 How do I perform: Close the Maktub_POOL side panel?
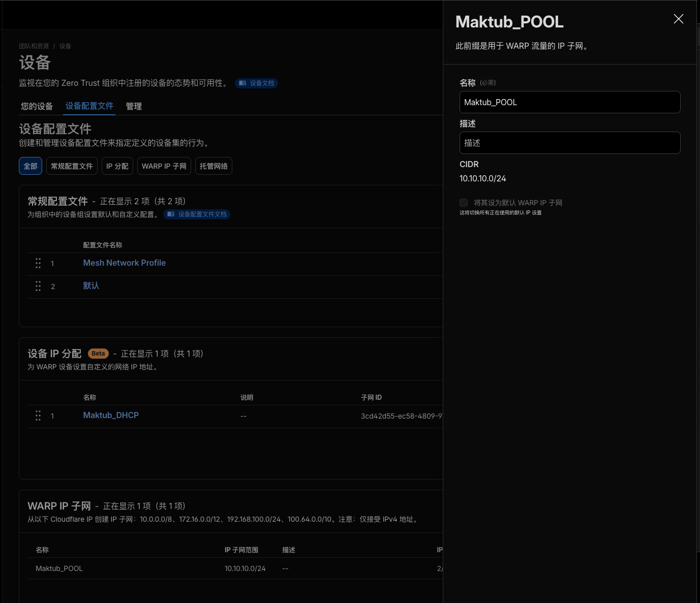click(678, 19)
